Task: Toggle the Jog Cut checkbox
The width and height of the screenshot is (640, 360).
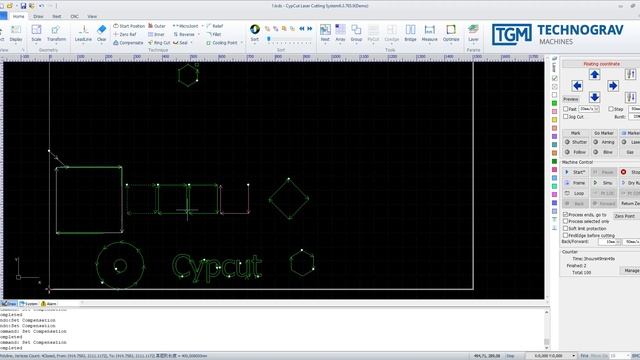Action: click(566, 116)
